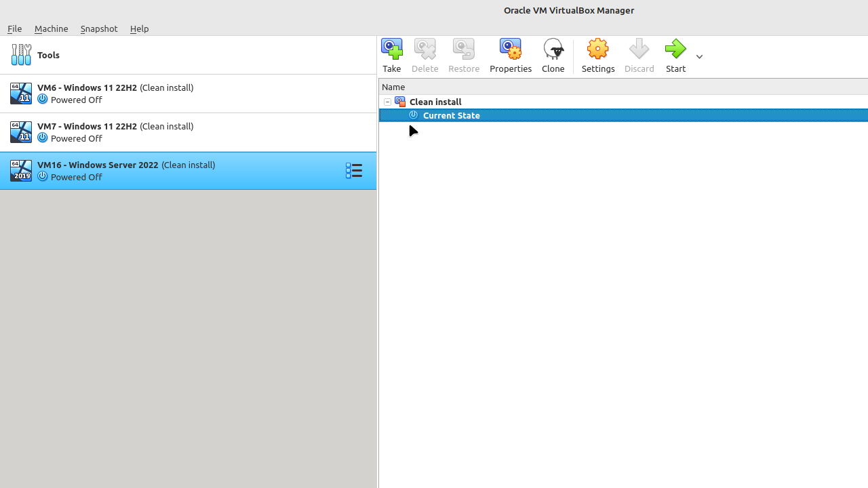Click the Restore snapshot icon
This screenshot has height=488, width=868.
pyautogui.click(x=464, y=49)
